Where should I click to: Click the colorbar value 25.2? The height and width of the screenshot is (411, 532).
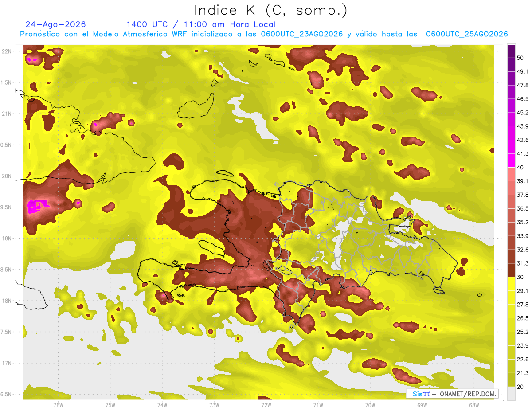[x=522, y=332]
